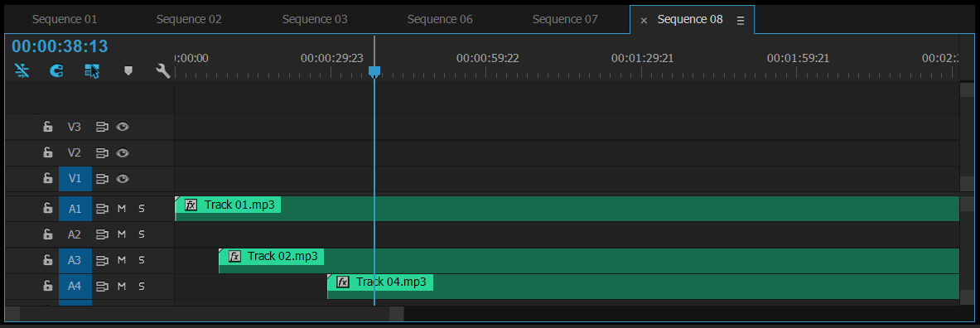This screenshot has width=980, height=328.
Task: Hide V1 track output eye
Action: [123, 179]
